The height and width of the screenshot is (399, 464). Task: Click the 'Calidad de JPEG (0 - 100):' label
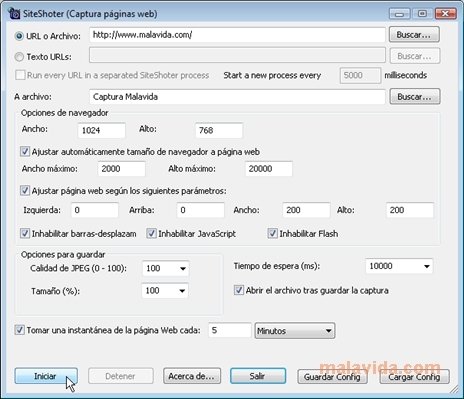click(78, 268)
